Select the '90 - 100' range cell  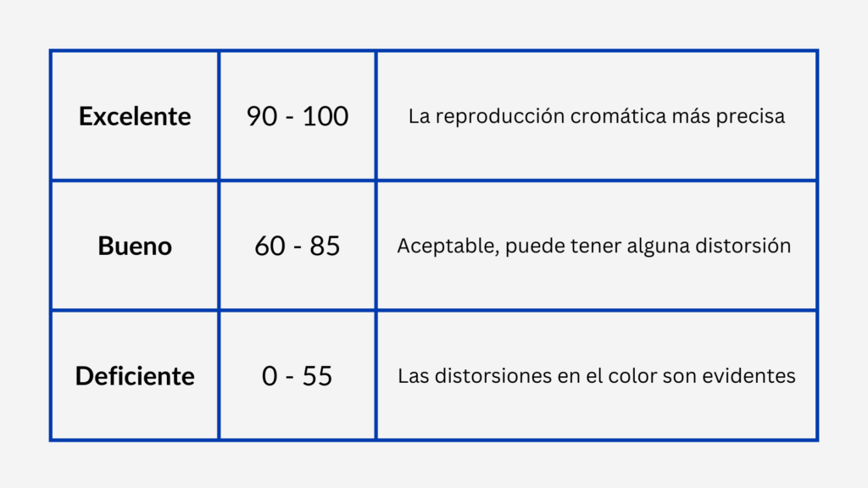298,116
